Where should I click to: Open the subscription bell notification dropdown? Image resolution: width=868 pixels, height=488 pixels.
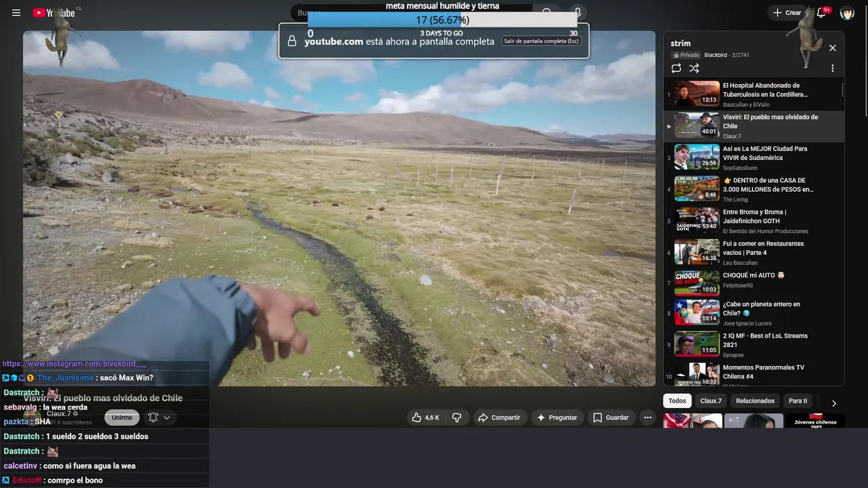click(159, 418)
